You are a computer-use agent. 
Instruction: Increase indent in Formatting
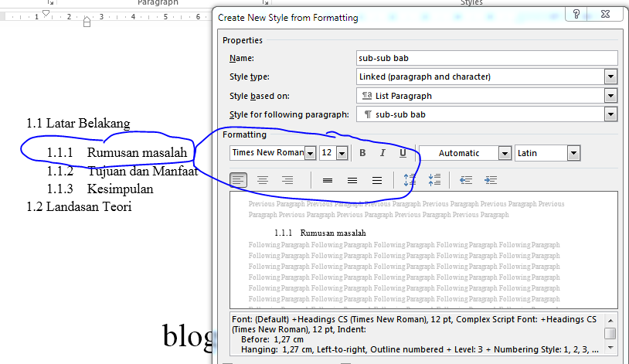pos(491,180)
